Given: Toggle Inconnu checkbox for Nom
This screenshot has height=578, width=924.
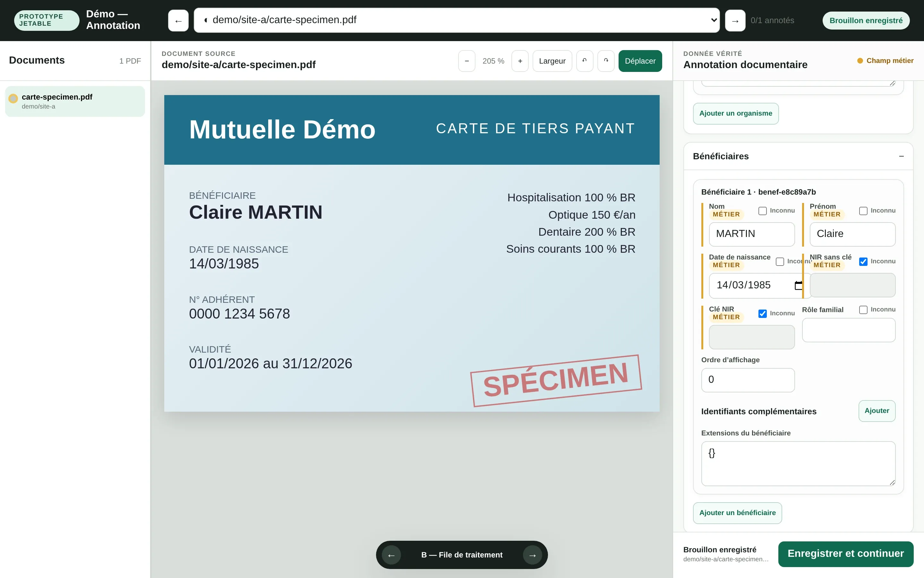Looking at the screenshot, I should pyautogui.click(x=763, y=211).
